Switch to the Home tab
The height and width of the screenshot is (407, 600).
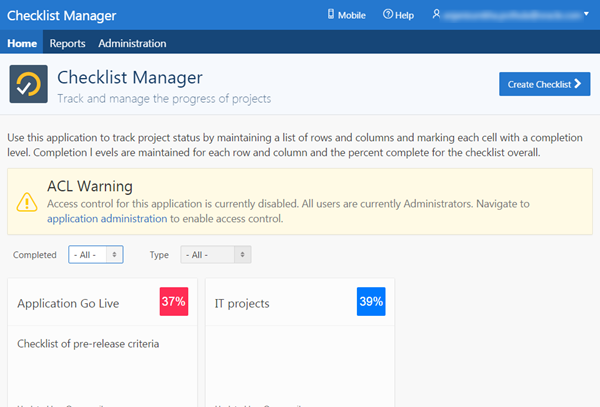[x=22, y=43]
